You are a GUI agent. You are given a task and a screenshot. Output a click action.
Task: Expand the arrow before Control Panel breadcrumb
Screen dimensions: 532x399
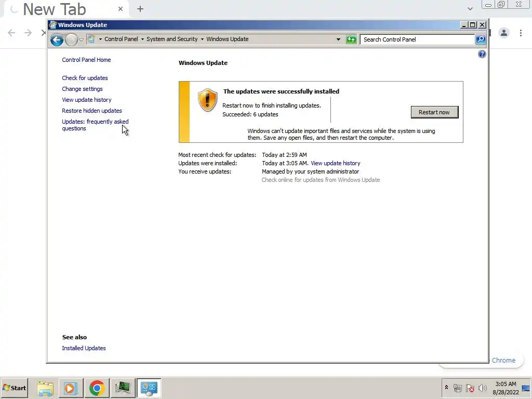(x=100, y=39)
